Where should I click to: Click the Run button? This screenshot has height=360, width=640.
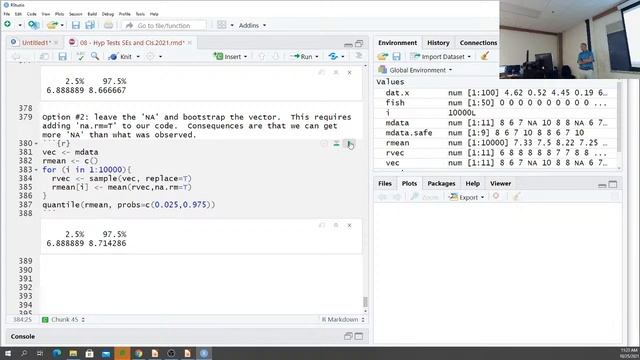(301, 57)
